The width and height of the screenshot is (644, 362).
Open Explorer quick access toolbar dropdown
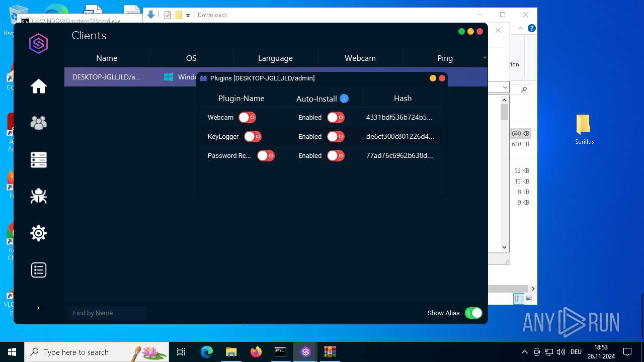(x=188, y=16)
